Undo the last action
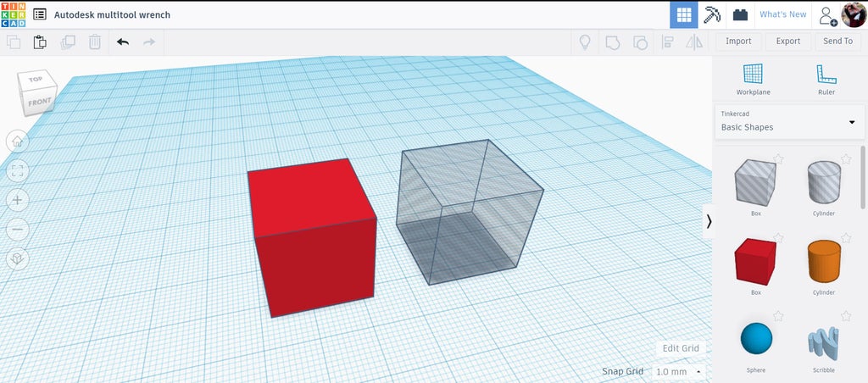This screenshot has height=383, width=868. pyautogui.click(x=123, y=42)
